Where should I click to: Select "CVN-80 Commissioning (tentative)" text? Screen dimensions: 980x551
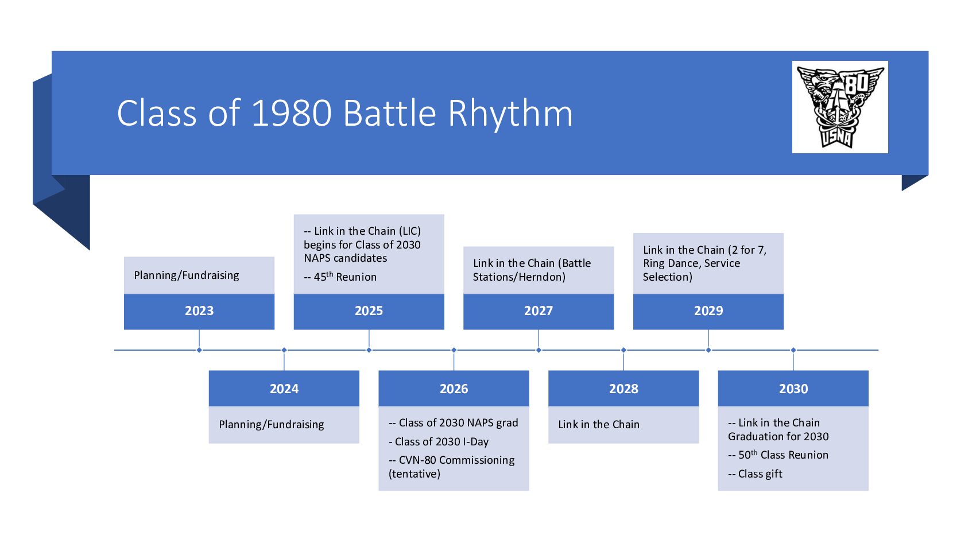(x=451, y=467)
